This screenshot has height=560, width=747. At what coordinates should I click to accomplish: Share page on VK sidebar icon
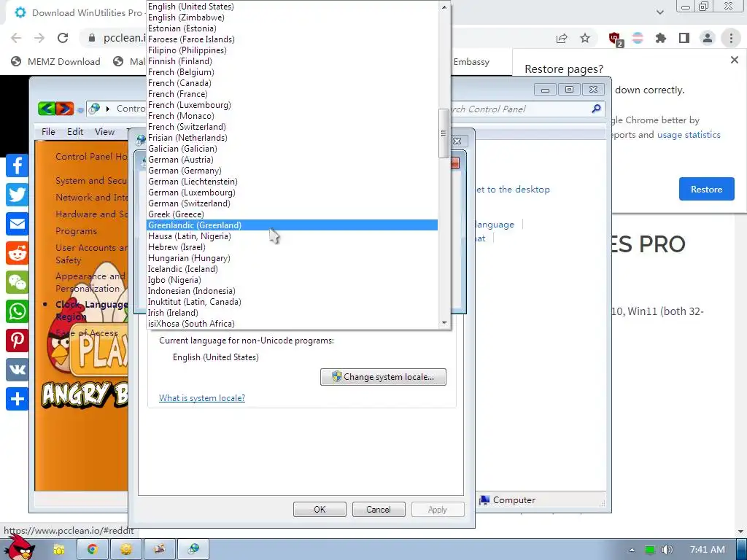18,370
